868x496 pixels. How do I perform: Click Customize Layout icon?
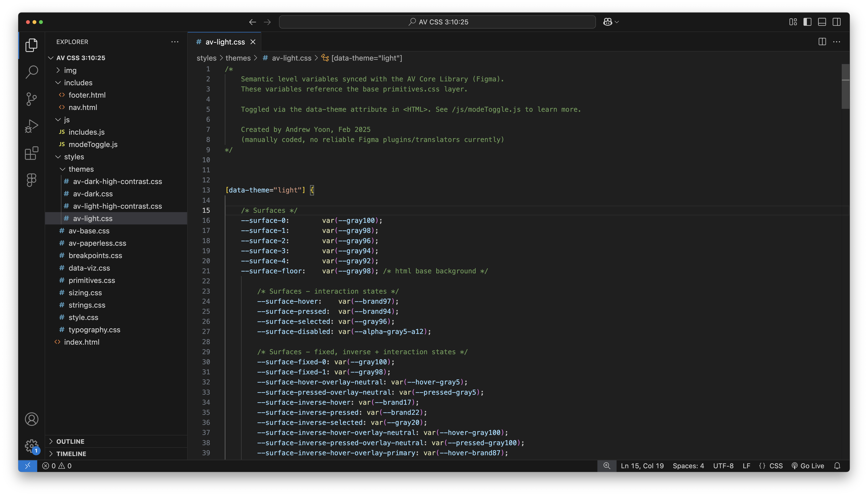click(x=793, y=22)
